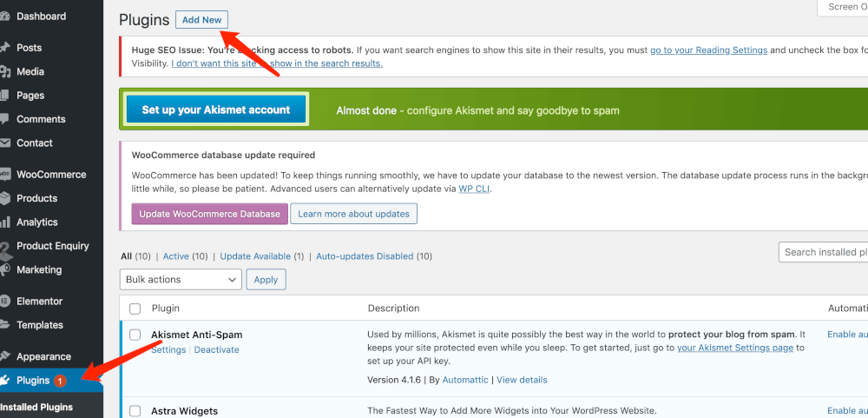
Task: Enable auto-updates for Astra Widgets
Action: [x=847, y=411]
